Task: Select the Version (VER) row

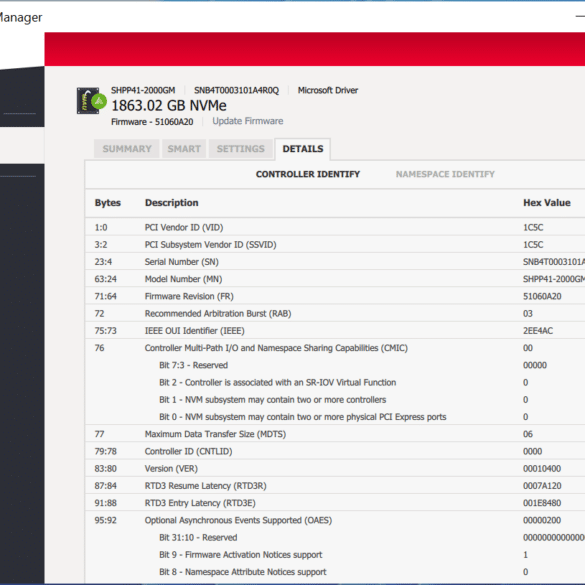Action: click(x=335, y=468)
